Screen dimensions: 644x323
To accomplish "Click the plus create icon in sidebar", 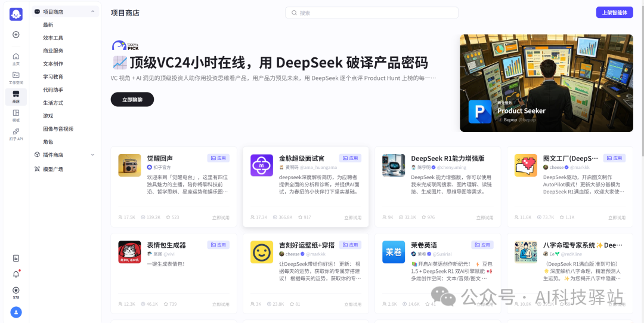I will tap(16, 35).
